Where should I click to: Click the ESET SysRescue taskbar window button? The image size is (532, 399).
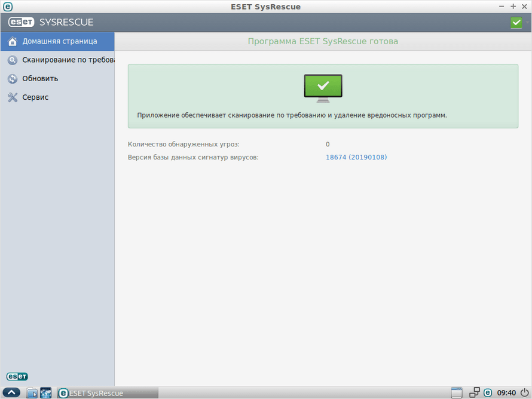[108, 392]
